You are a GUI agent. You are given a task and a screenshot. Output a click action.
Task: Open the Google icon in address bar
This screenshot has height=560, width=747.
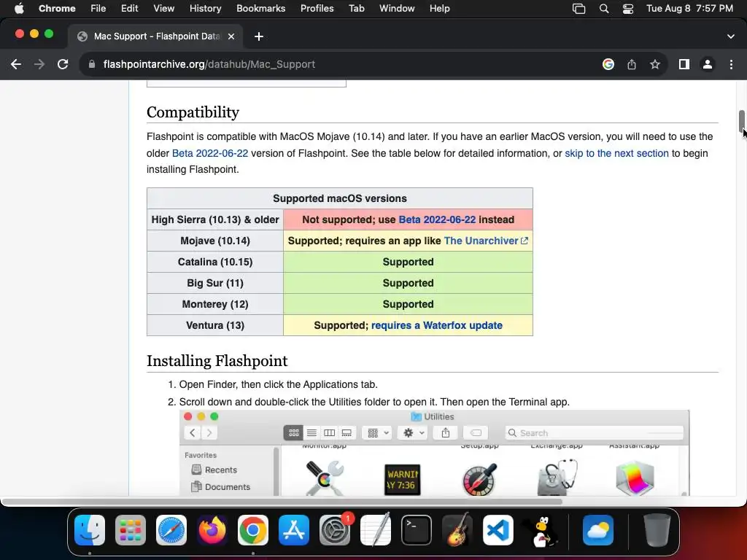(608, 64)
